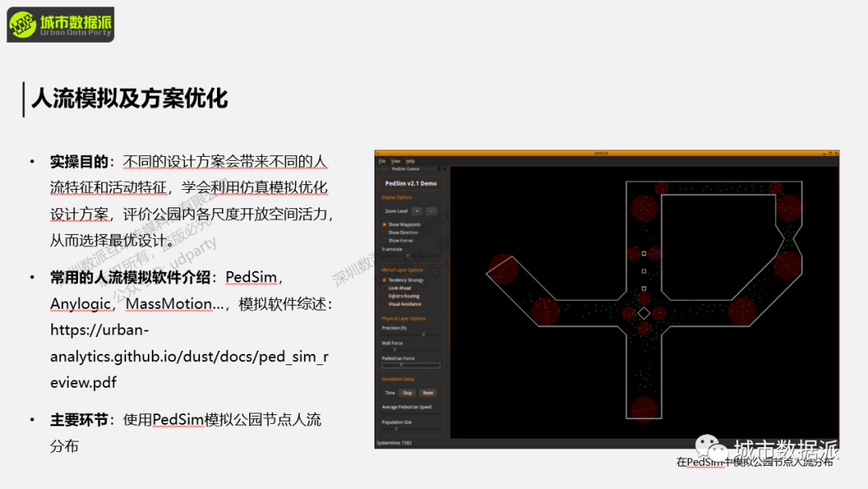Click the Urban Data Party logo
This screenshot has height=489, width=868.
point(60,24)
